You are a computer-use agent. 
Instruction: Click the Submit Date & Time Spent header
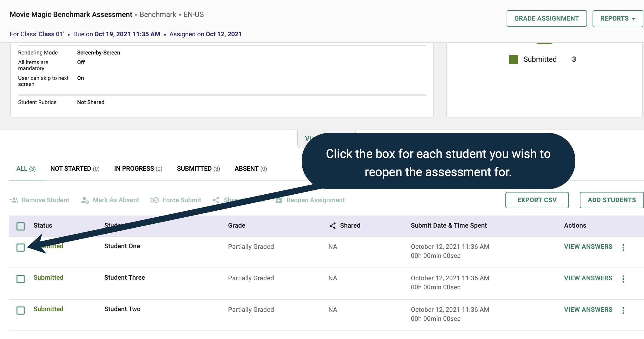tap(449, 225)
